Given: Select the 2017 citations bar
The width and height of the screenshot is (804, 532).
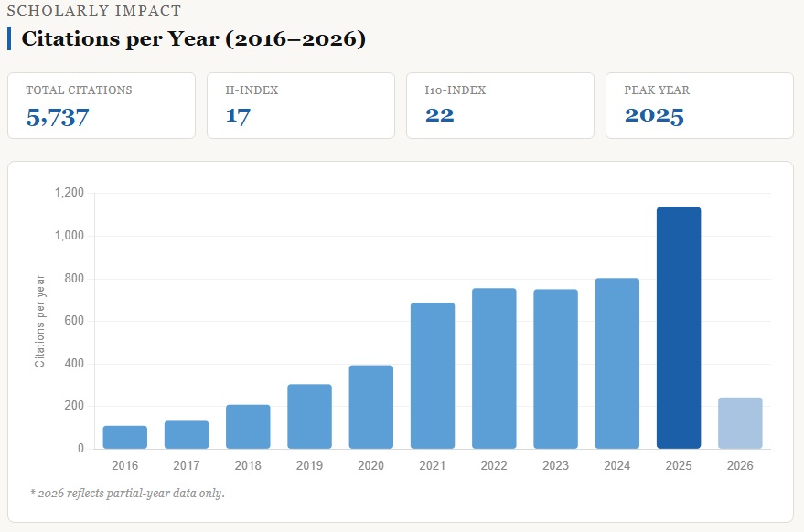Looking at the screenshot, I should tap(187, 434).
